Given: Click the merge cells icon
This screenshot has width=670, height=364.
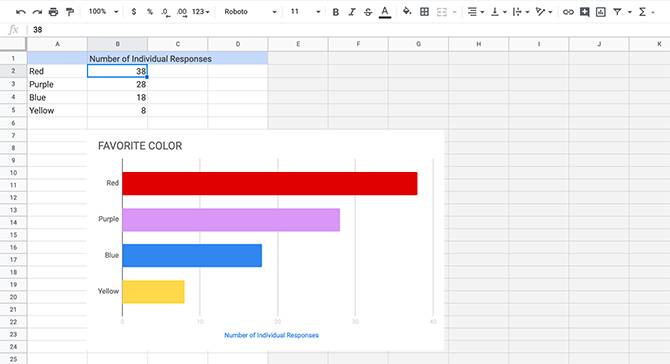Looking at the screenshot, I should click(442, 12).
